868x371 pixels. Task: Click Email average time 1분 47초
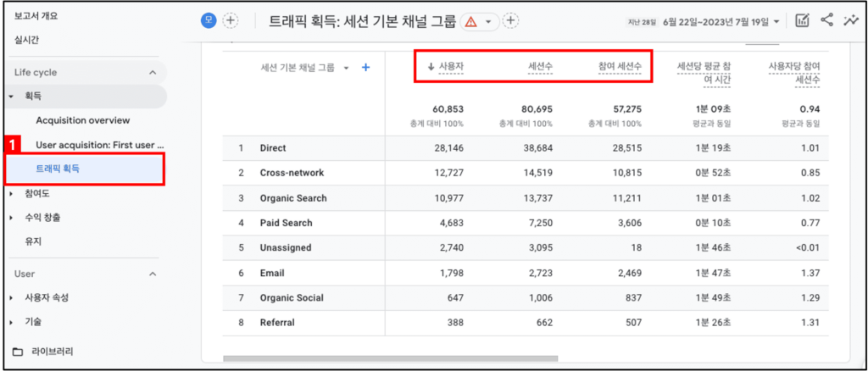713,273
